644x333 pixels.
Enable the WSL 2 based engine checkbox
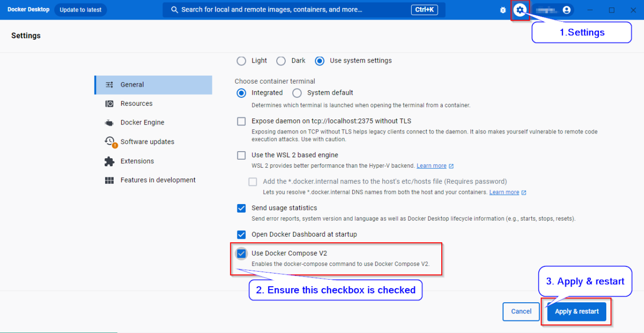pyautogui.click(x=242, y=155)
